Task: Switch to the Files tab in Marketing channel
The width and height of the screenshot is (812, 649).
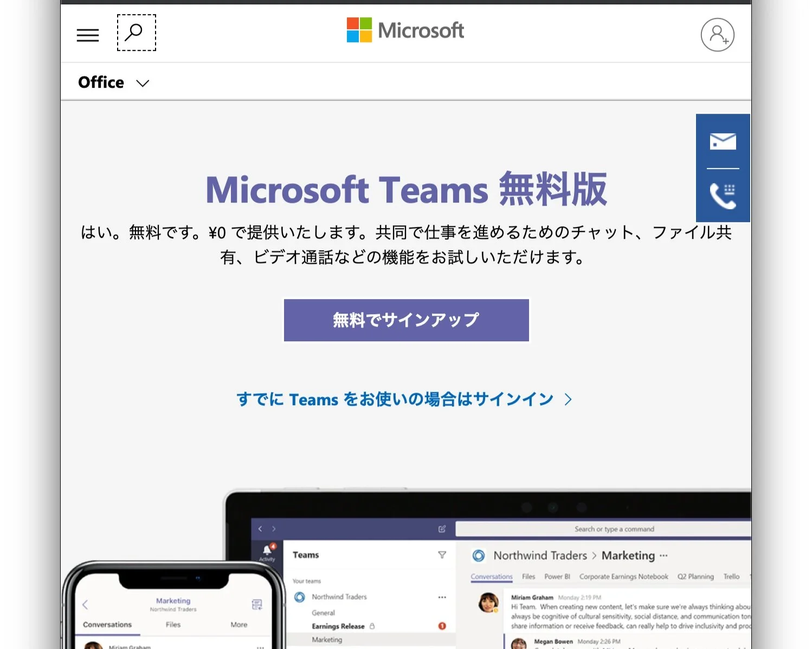Action: point(528,576)
